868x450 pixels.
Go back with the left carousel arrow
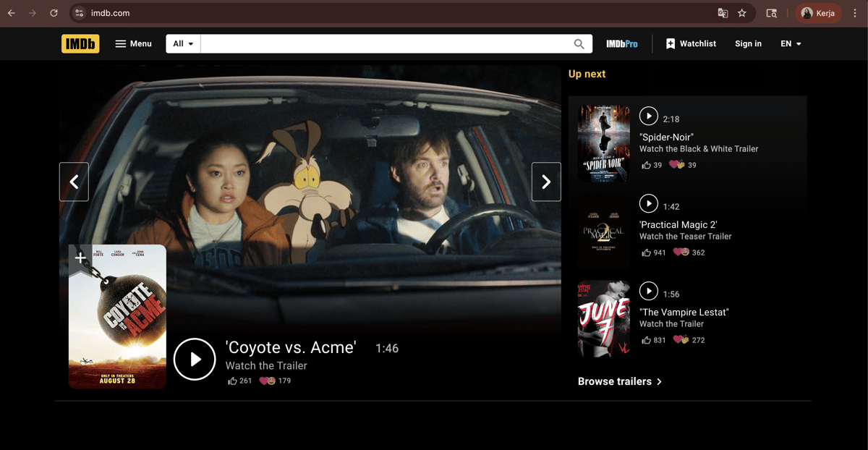(74, 182)
